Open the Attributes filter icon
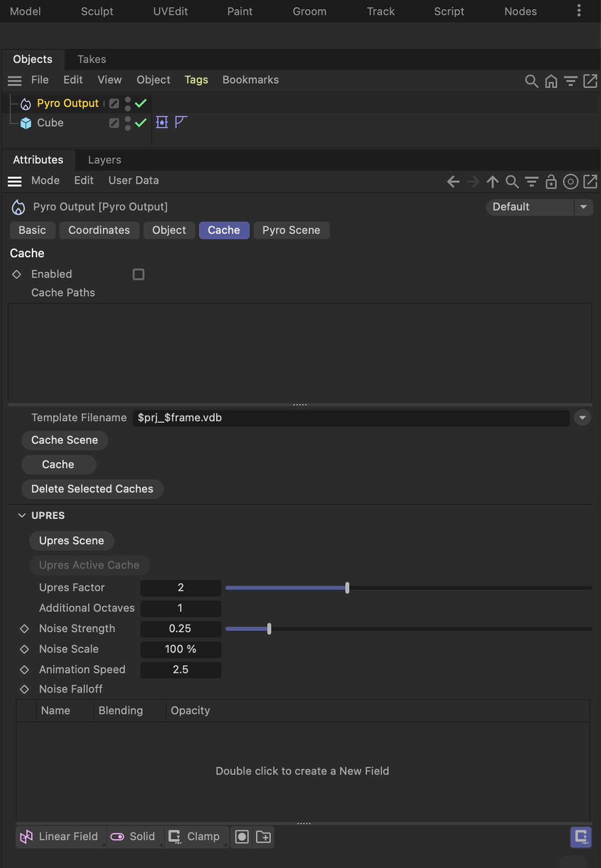 (x=531, y=181)
